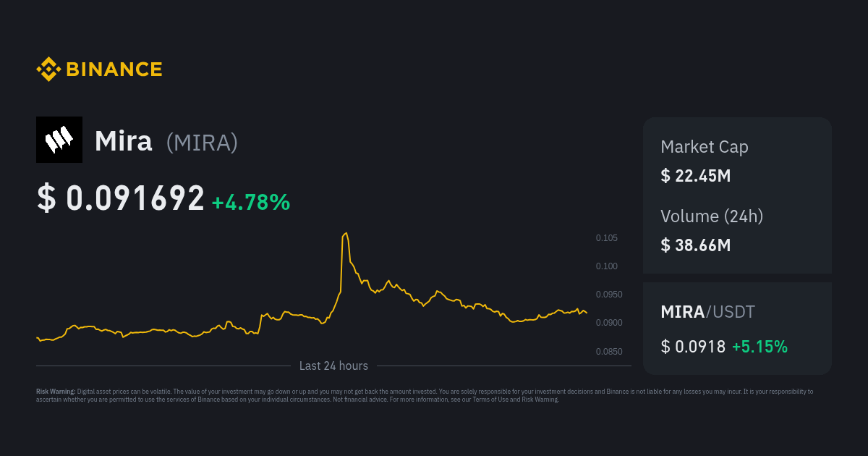
Task: Click the Mira token logo
Action: pyautogui.click(x=59, y=140)
